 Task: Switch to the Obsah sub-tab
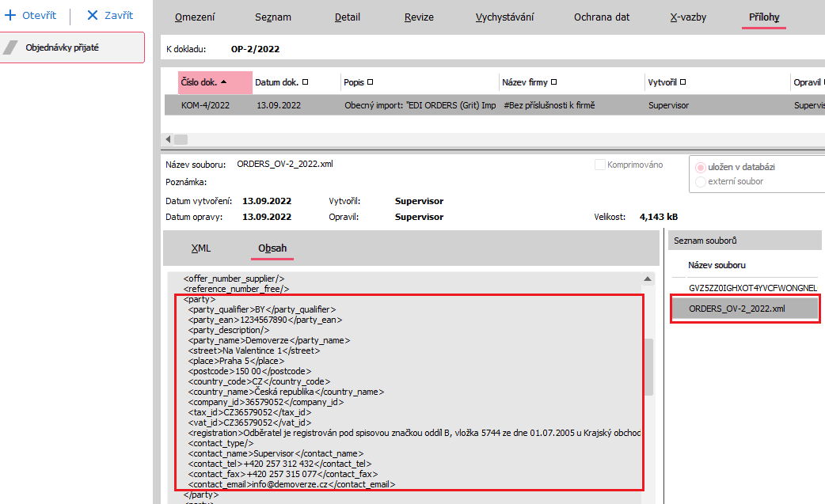coord(272,248)
